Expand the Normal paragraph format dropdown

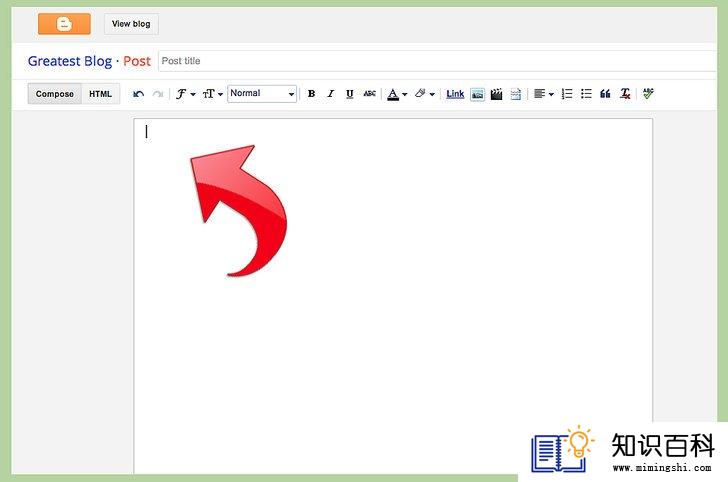[x=262, y=94]
